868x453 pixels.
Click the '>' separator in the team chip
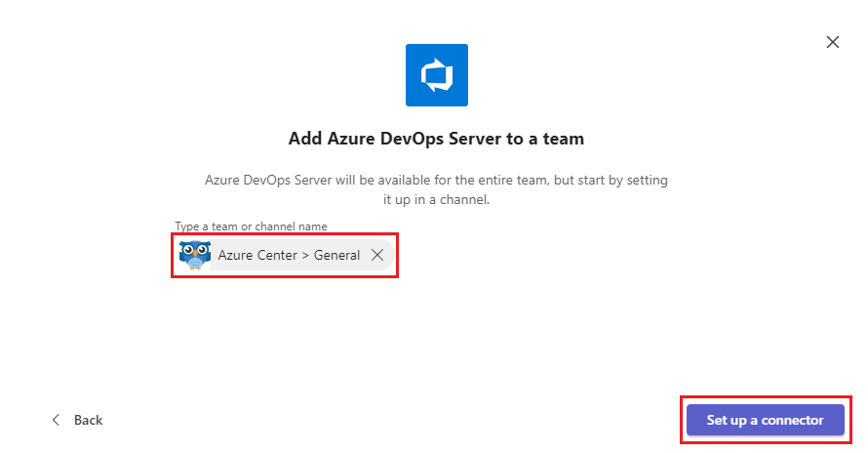pyautogui.click(x=303, y=256)
